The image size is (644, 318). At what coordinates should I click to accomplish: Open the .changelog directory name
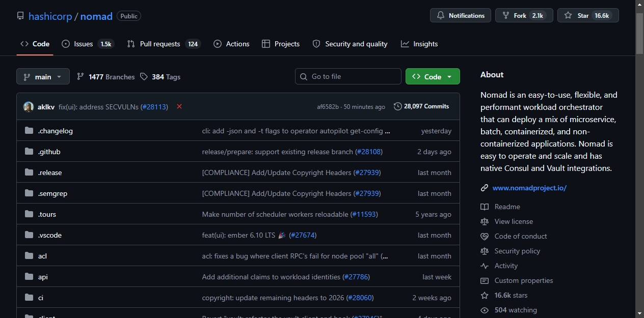56,131
